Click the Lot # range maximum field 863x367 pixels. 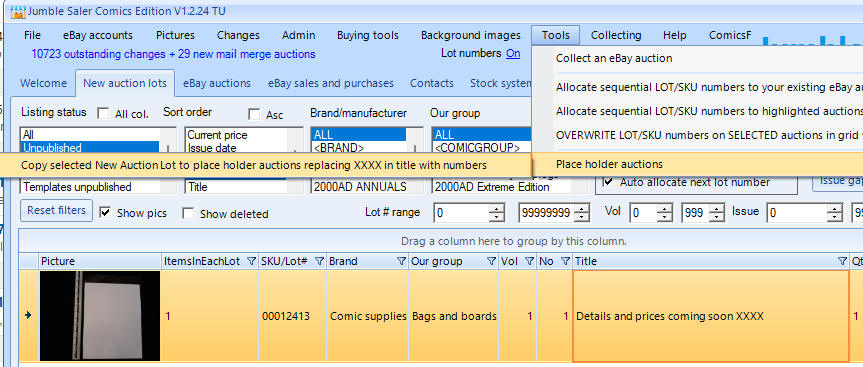tap(545, 212)
